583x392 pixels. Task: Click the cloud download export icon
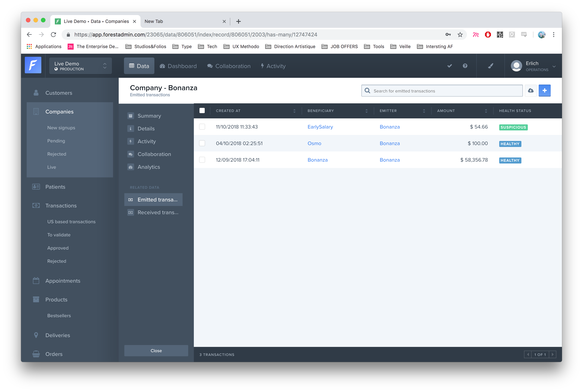[x=531, y=91]
